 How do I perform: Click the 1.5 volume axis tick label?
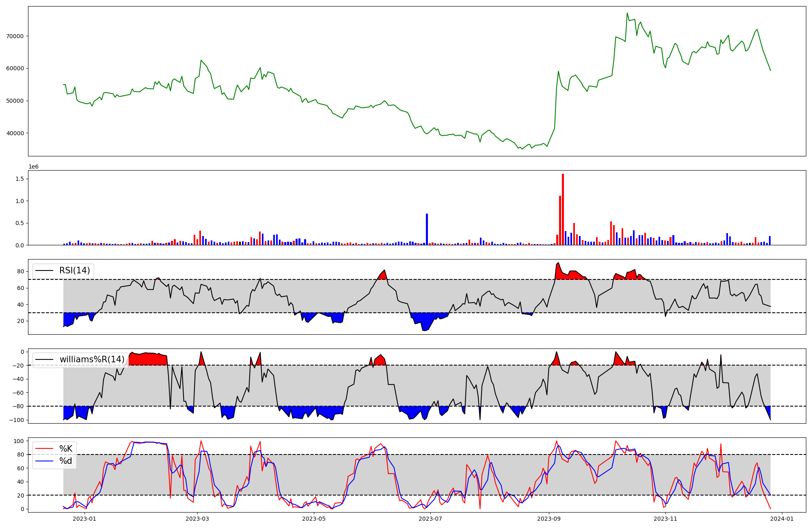tap(20, 179)
